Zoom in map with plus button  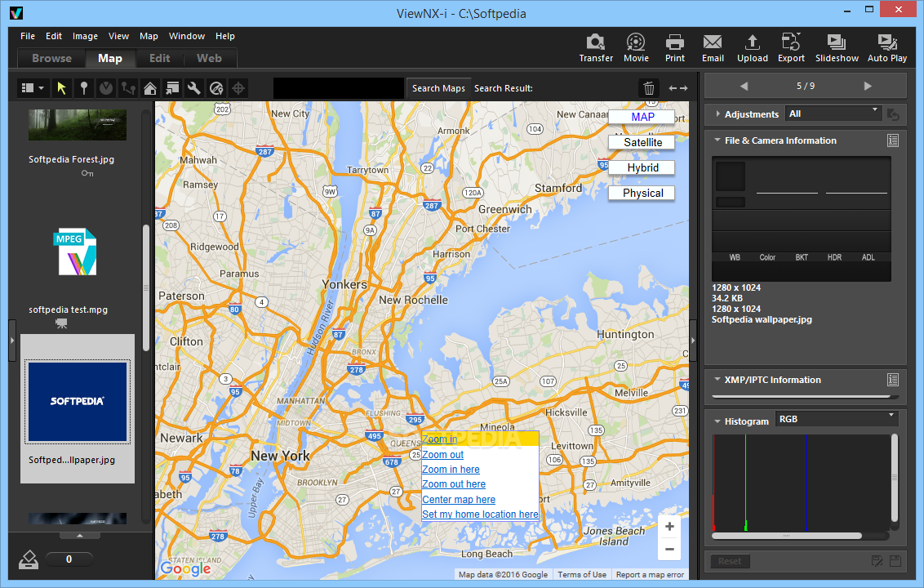(669, 527)
